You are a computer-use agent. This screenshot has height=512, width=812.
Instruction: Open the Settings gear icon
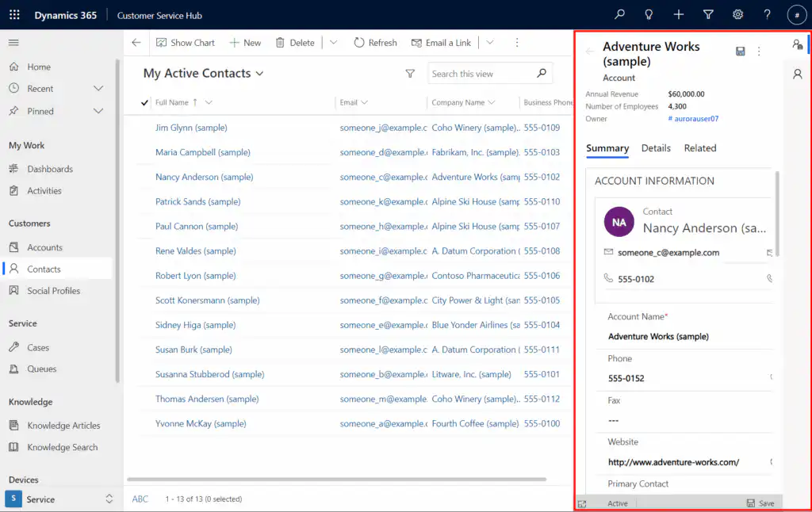coord(737,15)
